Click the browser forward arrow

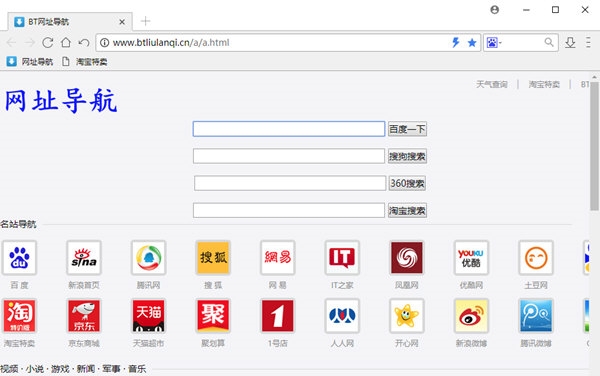[29, 42]
